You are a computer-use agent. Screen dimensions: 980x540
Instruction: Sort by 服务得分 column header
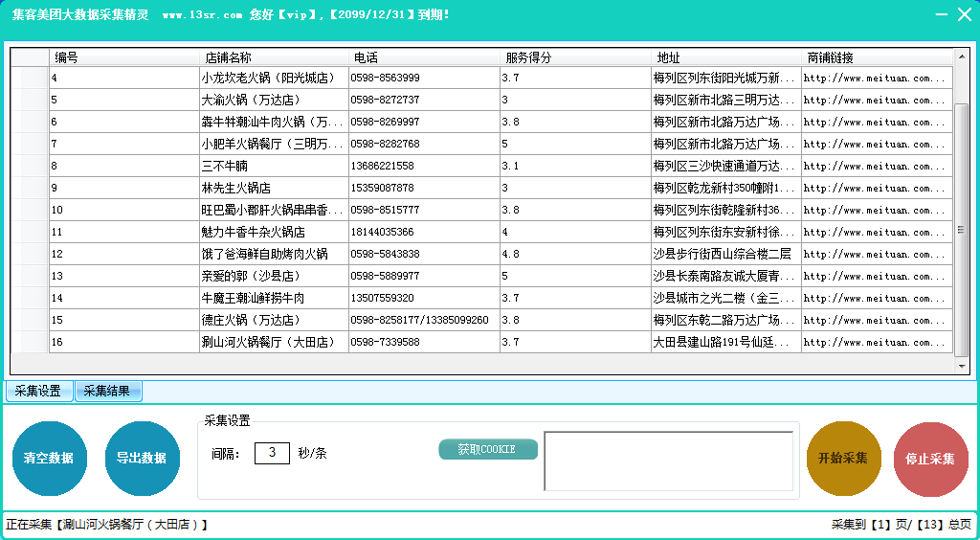coord(575,58)
